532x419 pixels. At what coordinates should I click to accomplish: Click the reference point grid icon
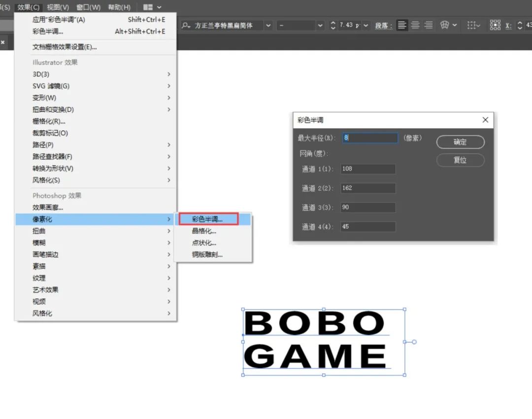[495, 25]
